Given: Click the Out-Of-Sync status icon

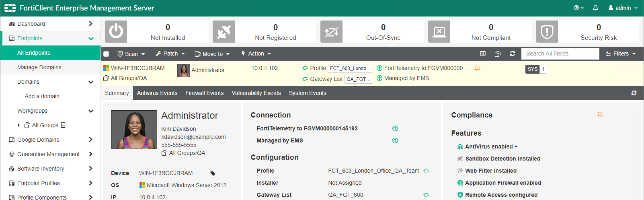Looking at the screenshot, I should (x=331, y=31).
